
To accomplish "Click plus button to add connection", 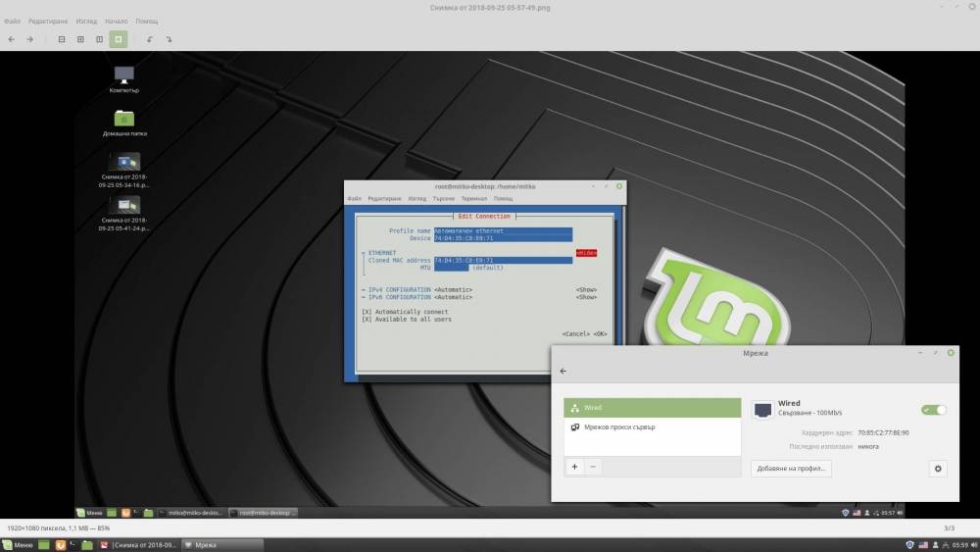I will coord(574,467).
